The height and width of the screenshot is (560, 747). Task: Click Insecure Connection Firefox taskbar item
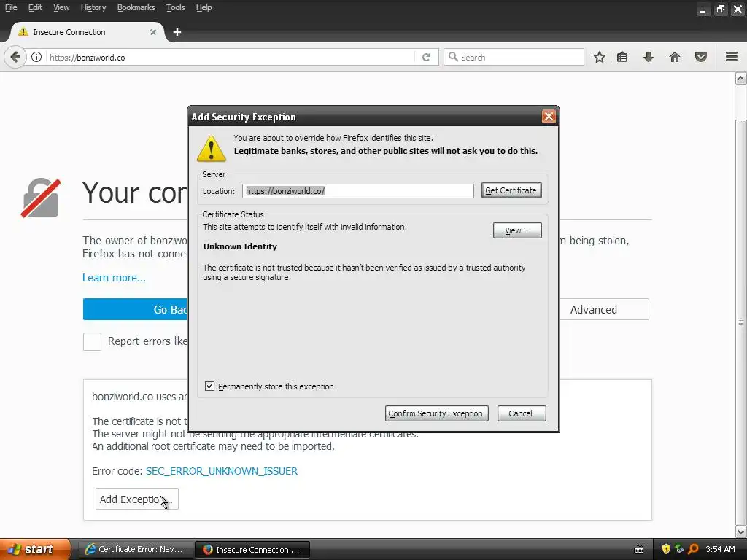[252, 550]
